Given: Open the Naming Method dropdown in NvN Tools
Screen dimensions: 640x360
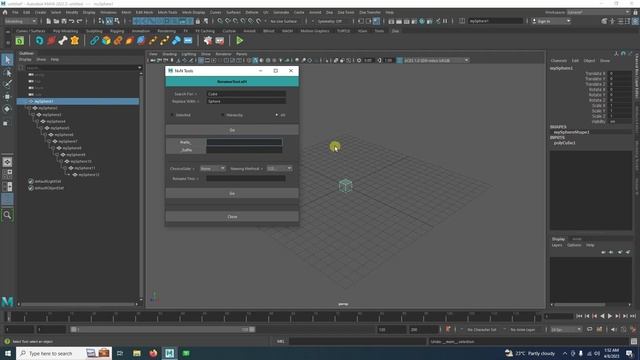Looking at the screenshot, I should coord(279,169).
